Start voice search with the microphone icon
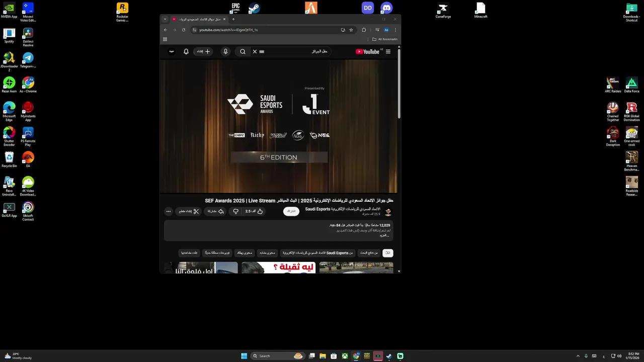 click(225, 51)
